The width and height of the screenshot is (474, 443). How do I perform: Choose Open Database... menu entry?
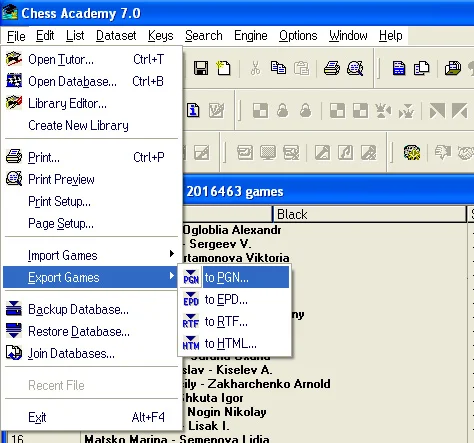pos(91,81)
